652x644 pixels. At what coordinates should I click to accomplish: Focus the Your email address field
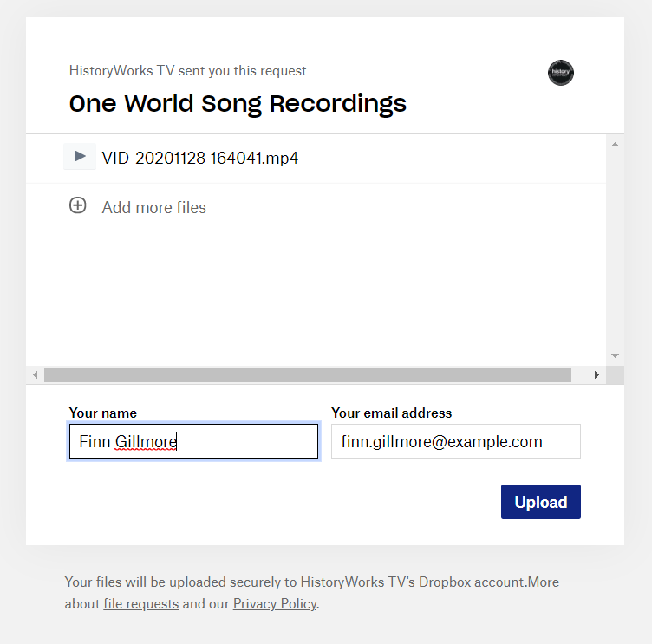tap(456, 441)
